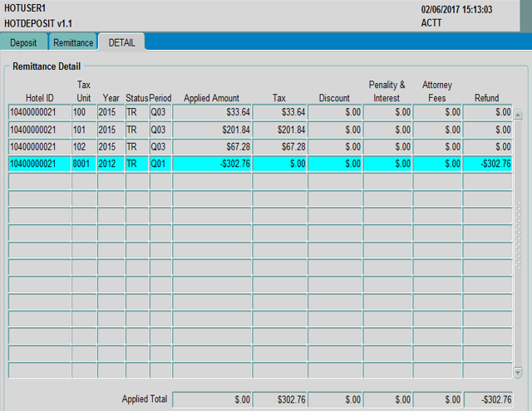Click Tax Unit 8001 cell
Screen dimensions: 532x411
coord(84,164)
